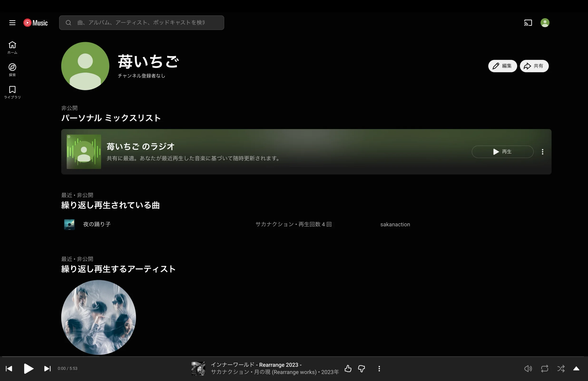Open the sakanaction album link
The height and width of the screenshot is (381, 588).
(x=395, y=224)
